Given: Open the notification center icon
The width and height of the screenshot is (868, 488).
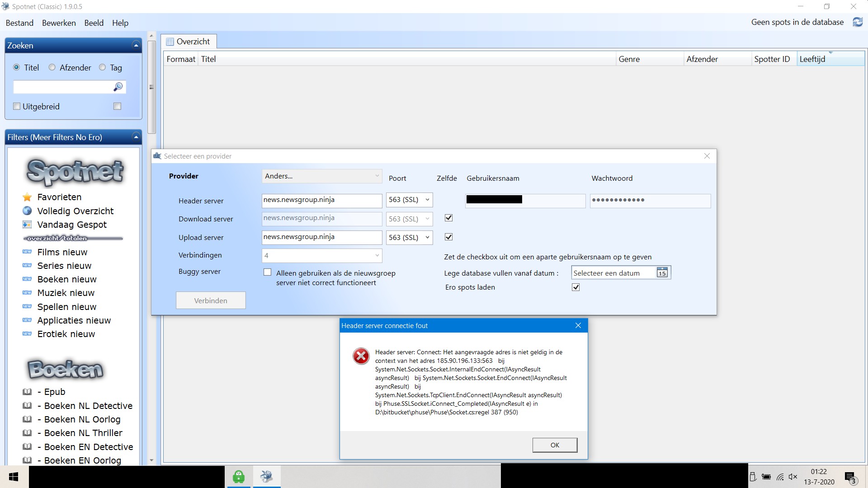Looking at the screenshot, I should (850, 477).
